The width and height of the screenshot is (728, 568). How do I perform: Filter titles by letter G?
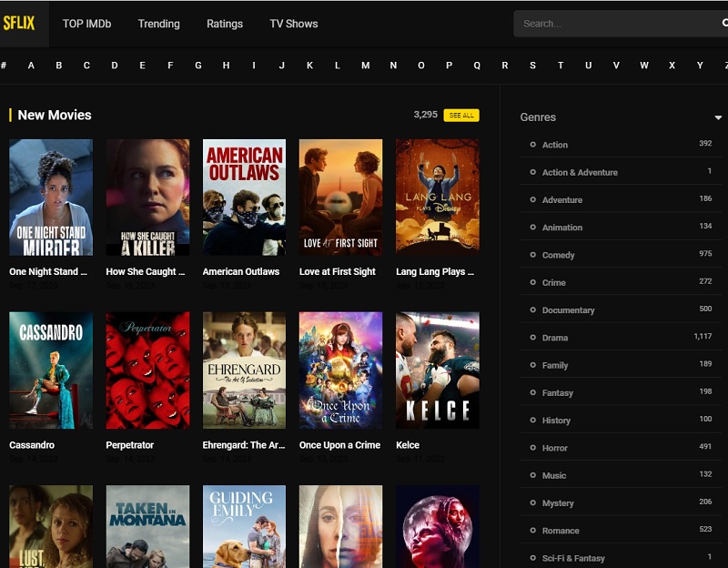[198, 66]
